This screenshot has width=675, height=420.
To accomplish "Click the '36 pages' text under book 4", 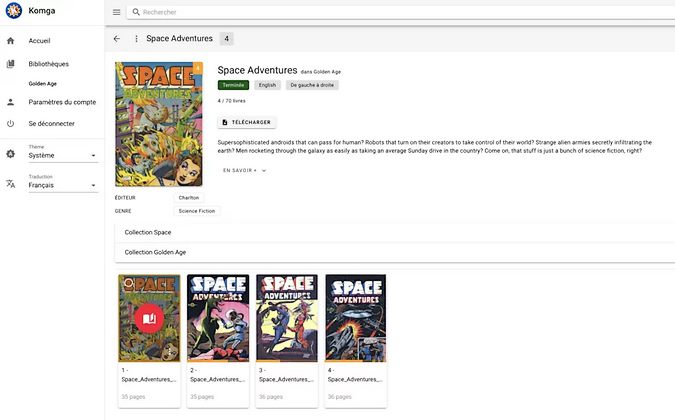I will pyautogui.click(x=340, y=397).
